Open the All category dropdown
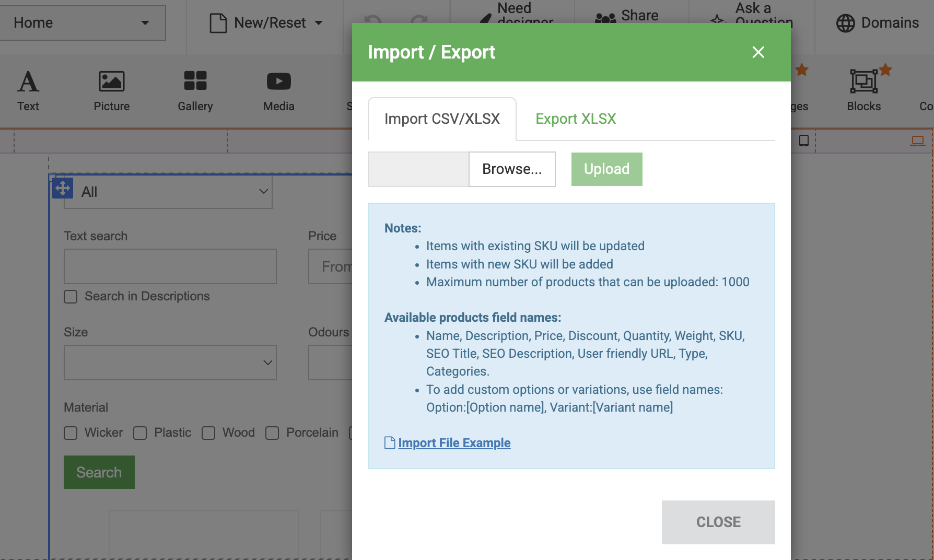 coord(168,192)
